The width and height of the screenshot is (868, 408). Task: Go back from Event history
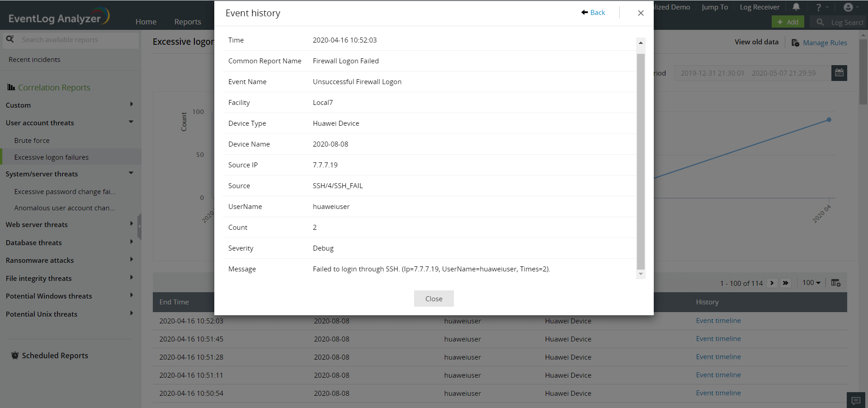tap(593, 13)
